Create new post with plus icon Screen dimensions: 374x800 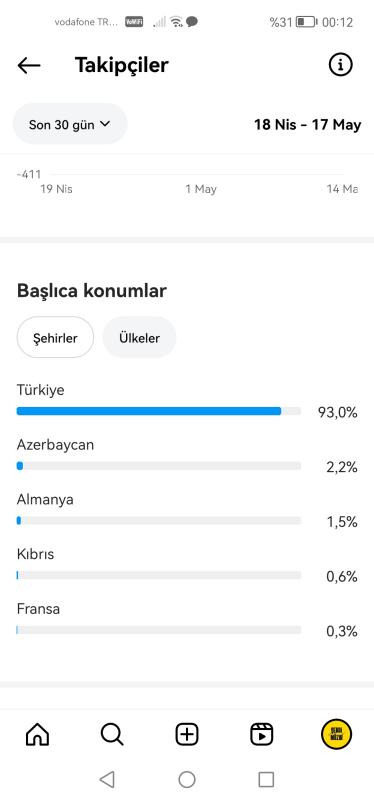pos(187,735)
